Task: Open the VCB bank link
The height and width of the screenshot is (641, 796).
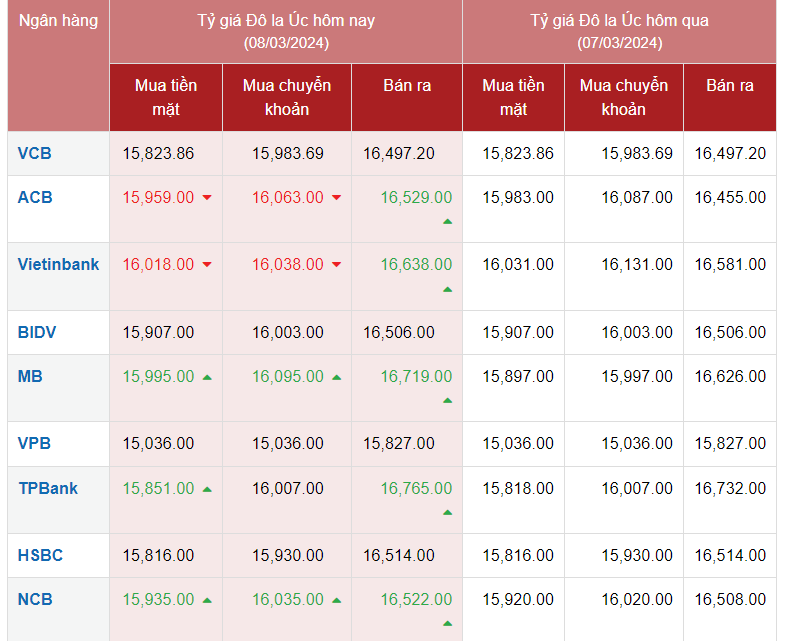Action: 34,153
